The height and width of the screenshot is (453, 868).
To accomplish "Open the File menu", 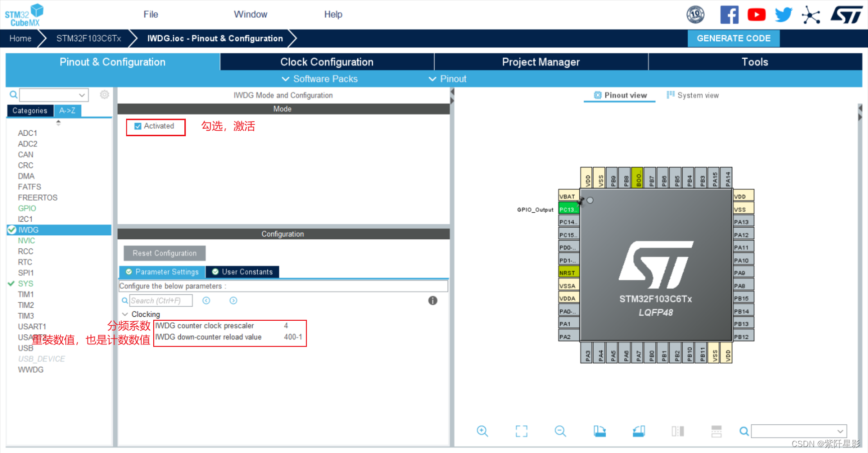I will [x=151, y=15].
